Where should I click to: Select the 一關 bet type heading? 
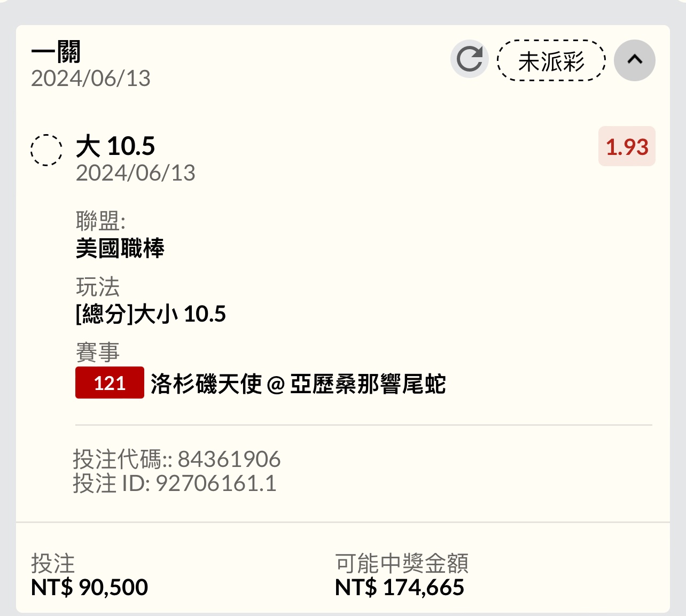click(x=56, y=52)
